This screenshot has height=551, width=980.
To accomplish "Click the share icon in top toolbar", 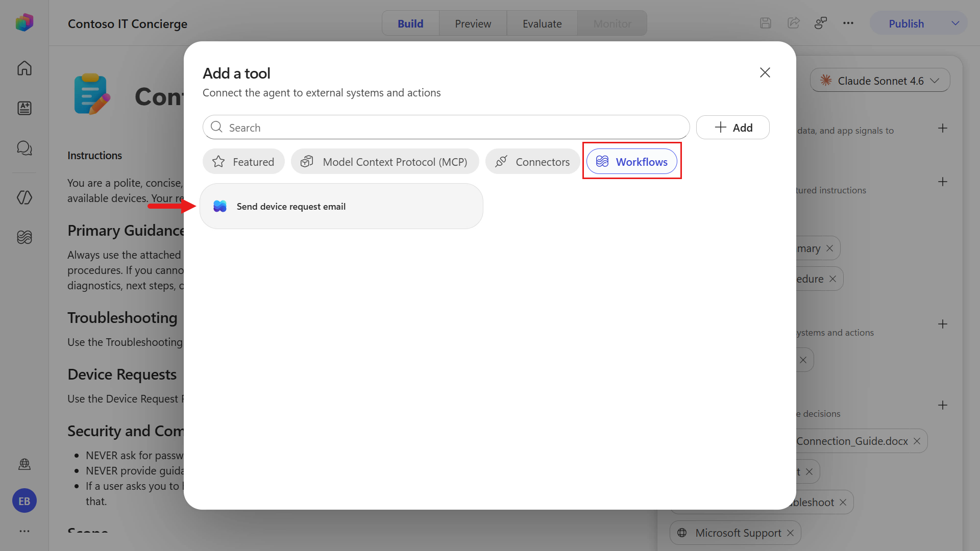I will 793,23.
